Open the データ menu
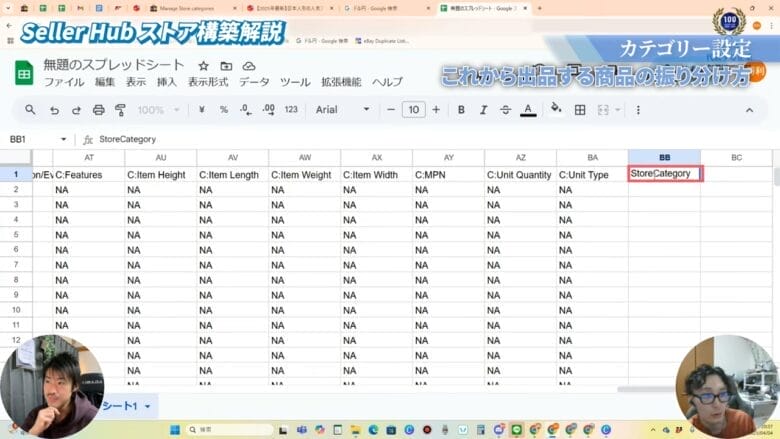This screenshot has height=439, width=780. pyautogui.click(x=254, y=82)
